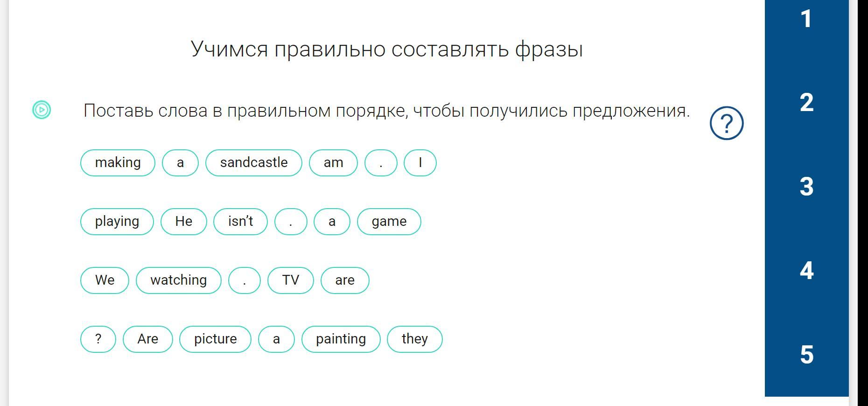Image resolution: width=868 pixels, height=406 pixels.
Task: Click the word "they"
Action: pos(414,339)
